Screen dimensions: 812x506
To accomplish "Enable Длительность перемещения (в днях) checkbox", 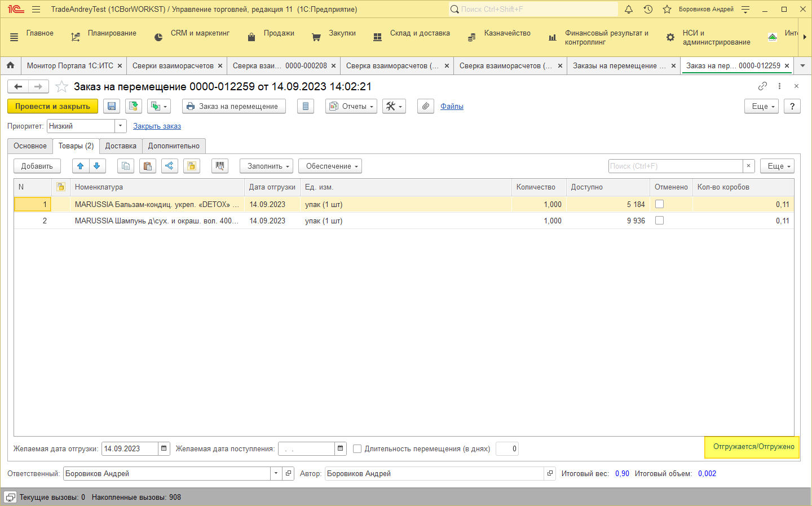I will (357, 449).
